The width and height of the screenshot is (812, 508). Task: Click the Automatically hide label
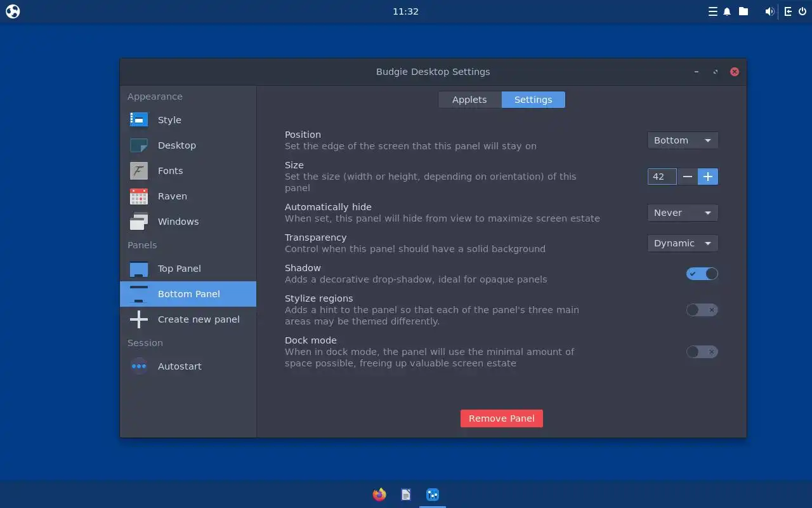tap(328, 207)
